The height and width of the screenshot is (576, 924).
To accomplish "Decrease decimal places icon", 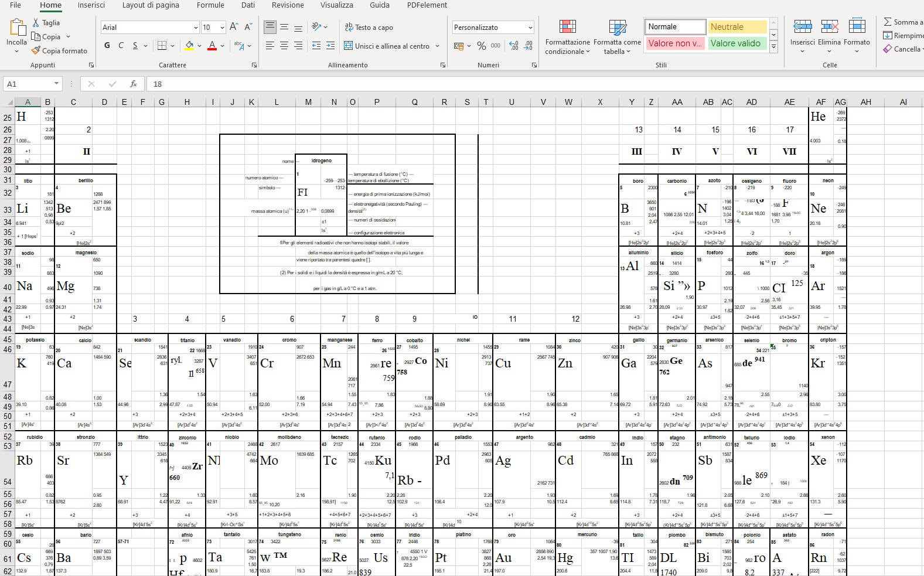I will pyautogui.click(x=528, y=46).
